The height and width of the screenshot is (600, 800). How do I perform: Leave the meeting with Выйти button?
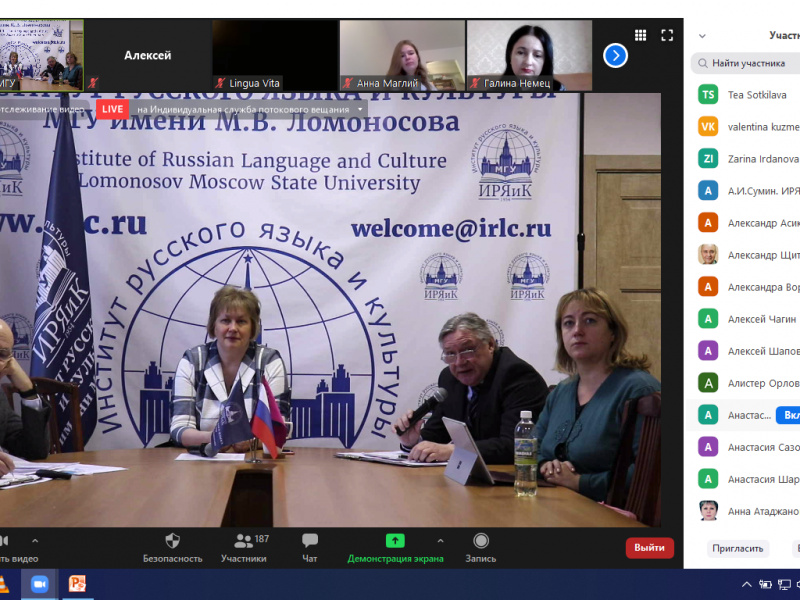coord(649,547)
